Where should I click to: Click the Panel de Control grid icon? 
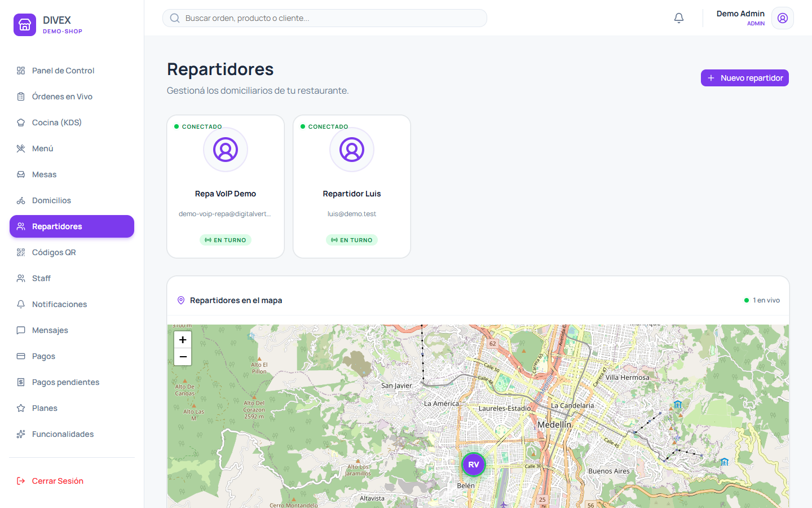point(21,71)
